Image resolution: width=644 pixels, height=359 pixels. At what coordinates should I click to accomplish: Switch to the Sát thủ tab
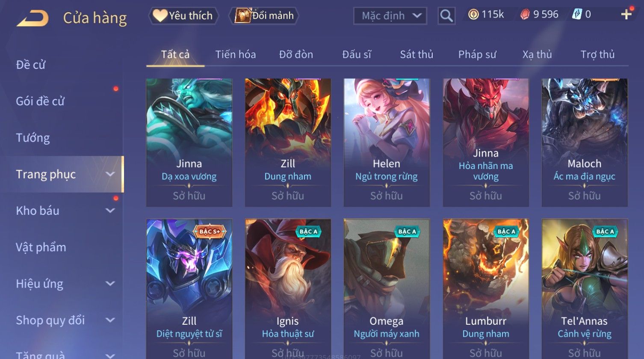417,54
